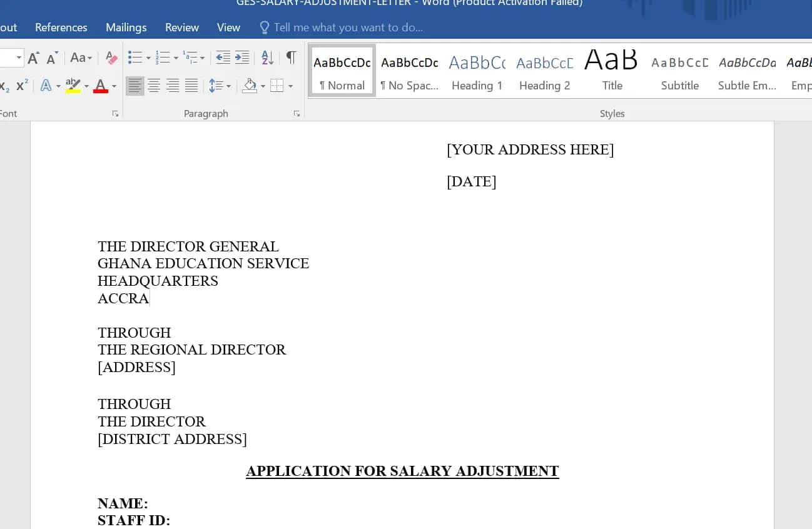Decrease the font size with Shrink Font

(53, 58)
